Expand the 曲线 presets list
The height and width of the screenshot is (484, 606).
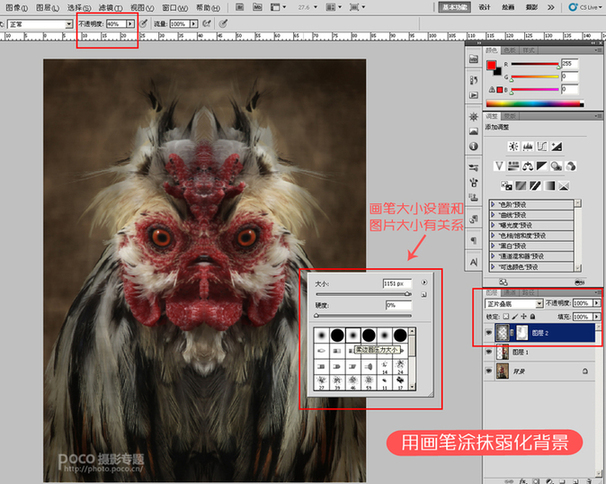pyautogui.click(x=492, y=213)
